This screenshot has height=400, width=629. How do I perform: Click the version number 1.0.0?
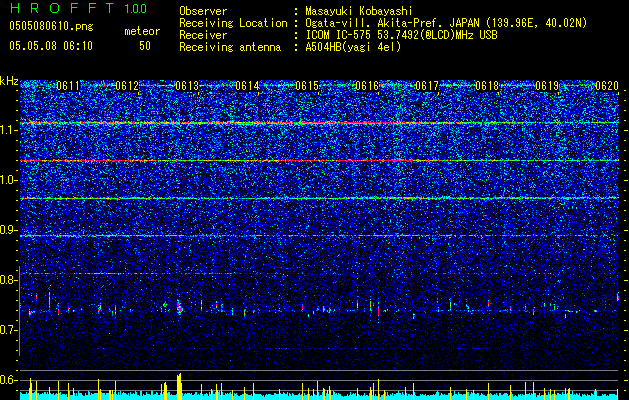pyautogui.click(x=136, y=9)
